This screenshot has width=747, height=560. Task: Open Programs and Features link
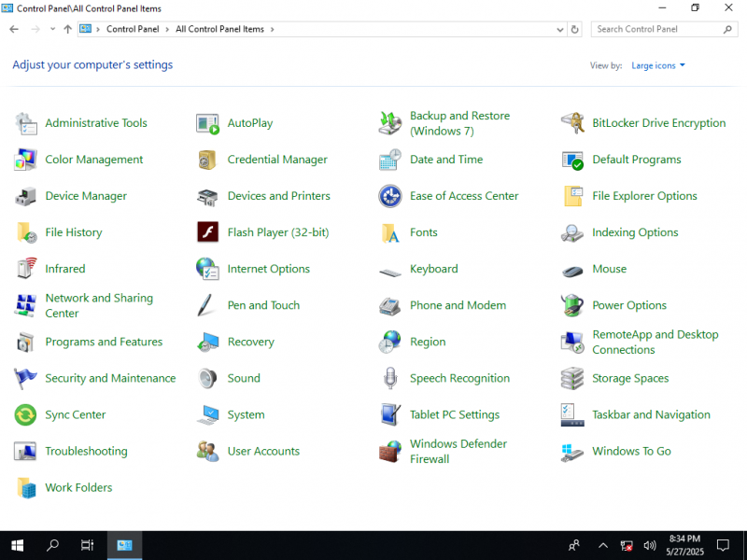[104, 342]
